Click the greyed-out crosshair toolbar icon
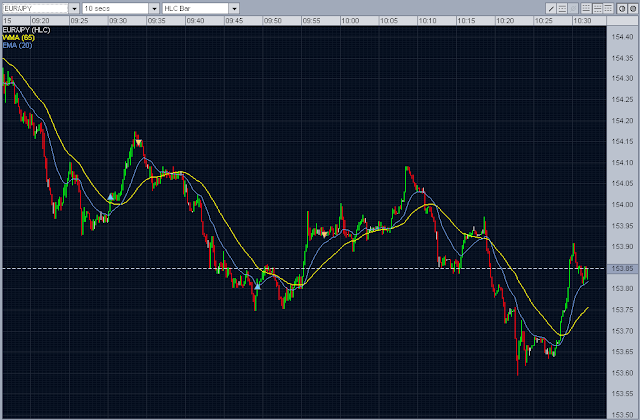The width and height of the screenshot is (640, 420). pyautogui.click(x=573, y=8)
